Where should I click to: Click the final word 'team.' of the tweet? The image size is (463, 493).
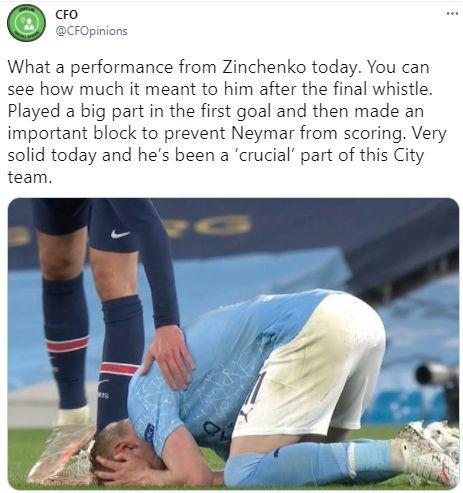pyautogui.click(x=30, y=177)
